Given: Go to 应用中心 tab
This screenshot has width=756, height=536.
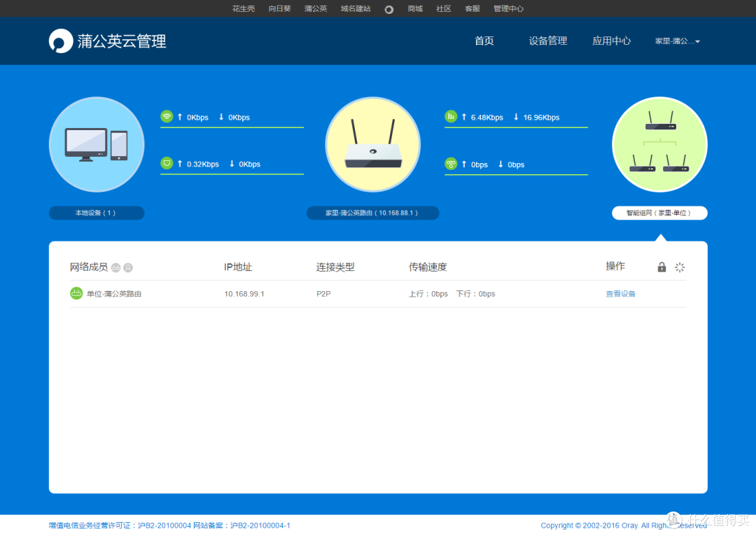Looking at the screenshot, I should pos(611,41).
